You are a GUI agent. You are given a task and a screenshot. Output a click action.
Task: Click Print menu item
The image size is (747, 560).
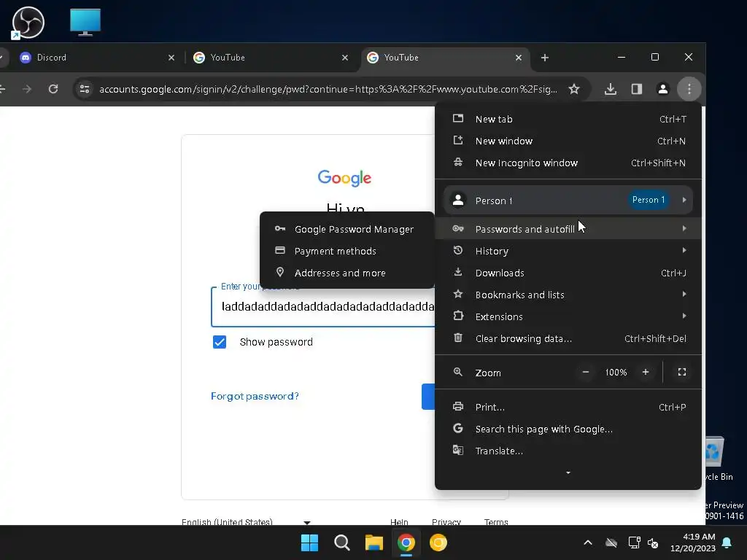[x=568, y=407]
